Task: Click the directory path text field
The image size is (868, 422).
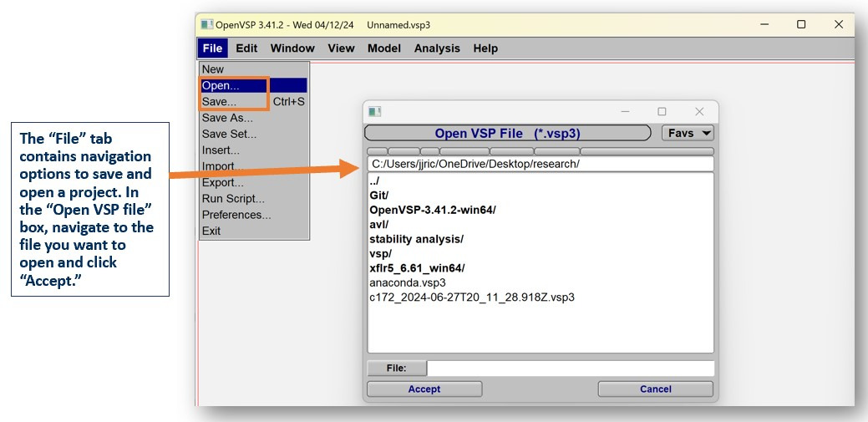Action: [x=540, y=164]
